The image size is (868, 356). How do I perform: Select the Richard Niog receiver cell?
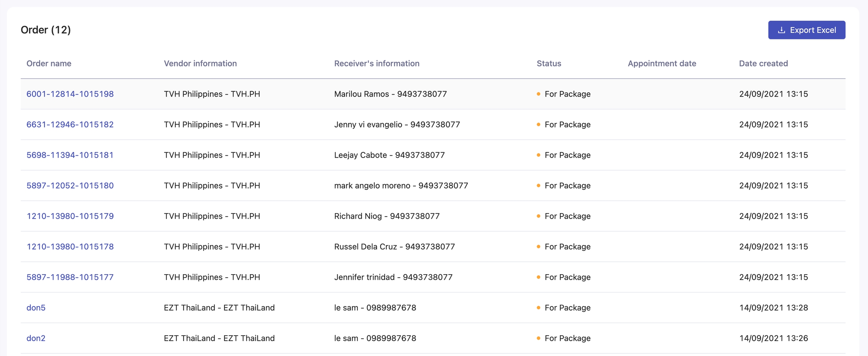point(387,216)
